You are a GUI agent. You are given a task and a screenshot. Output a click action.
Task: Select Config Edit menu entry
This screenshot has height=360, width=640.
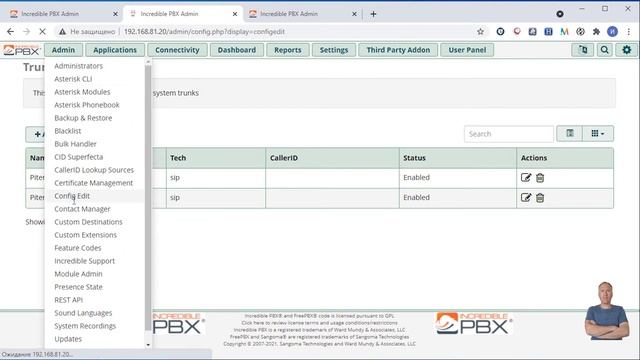tap(72, 196)
